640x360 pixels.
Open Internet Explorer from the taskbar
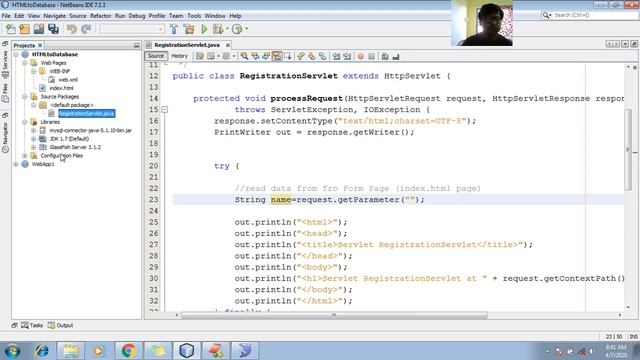click(41, 350)
